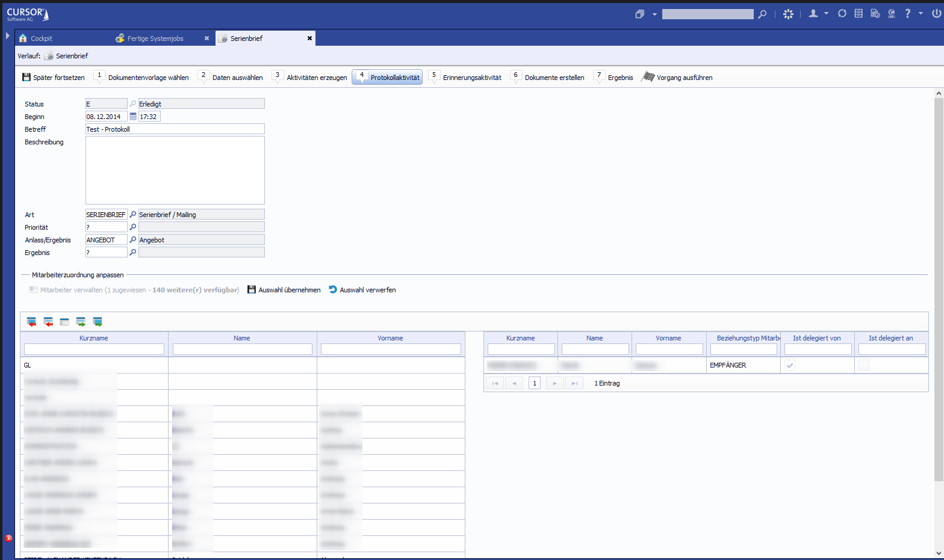
Task: Click Auswahl verwerfen button
Action: 362,290
